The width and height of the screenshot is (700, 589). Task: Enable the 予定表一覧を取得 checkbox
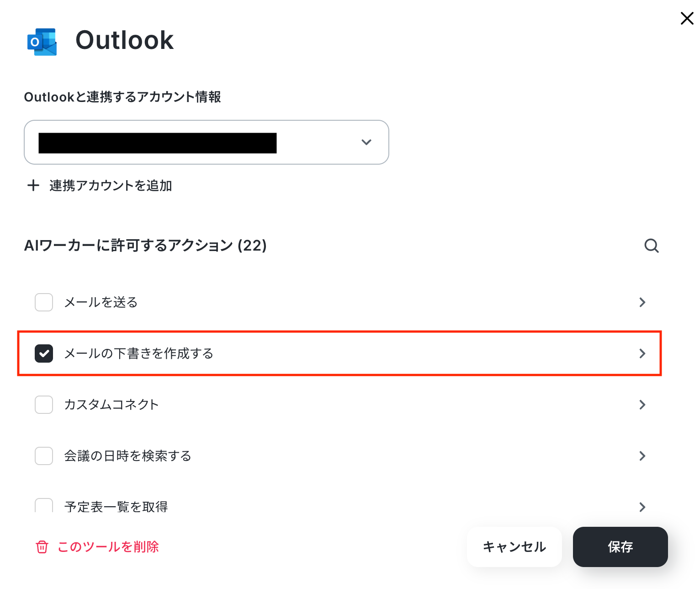click(x=44, y=505)
